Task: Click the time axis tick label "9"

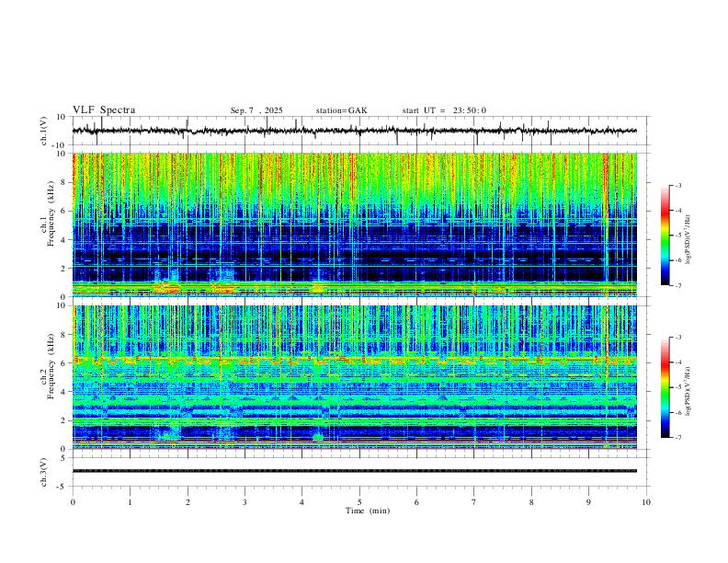Action: tap(588, 502)
